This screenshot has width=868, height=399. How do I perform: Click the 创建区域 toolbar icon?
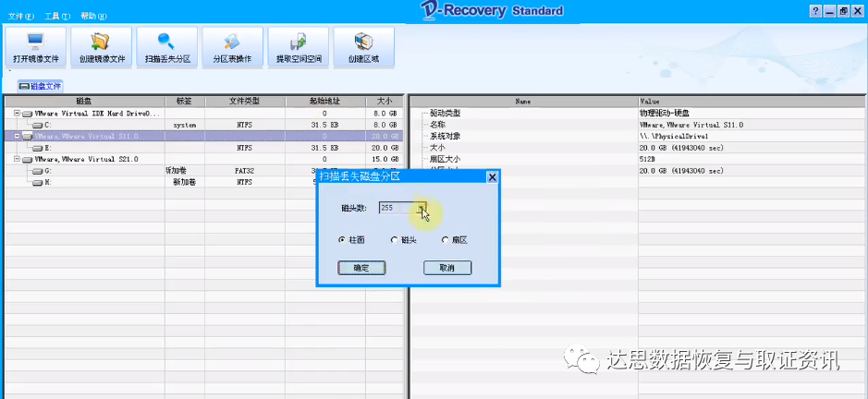(363, 48)
